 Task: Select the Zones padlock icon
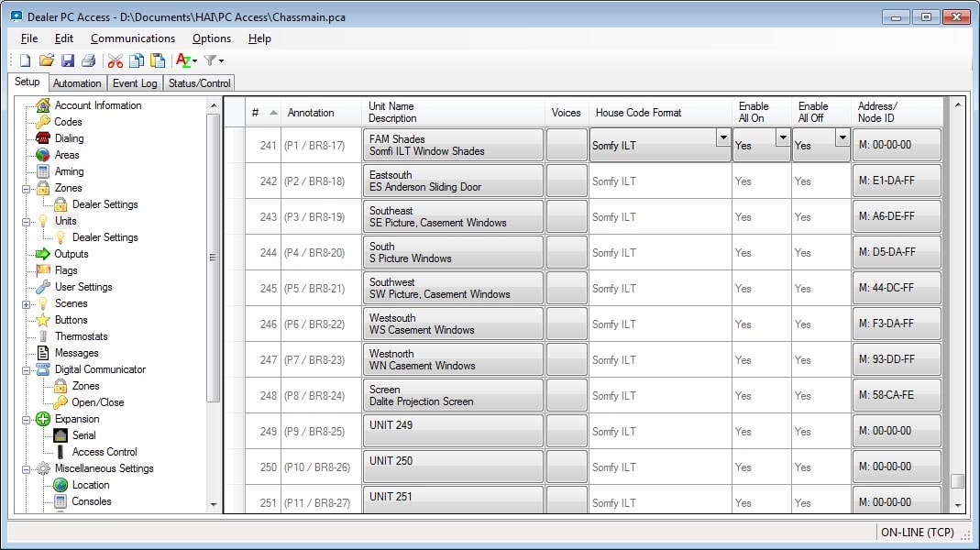coord(42,188)
